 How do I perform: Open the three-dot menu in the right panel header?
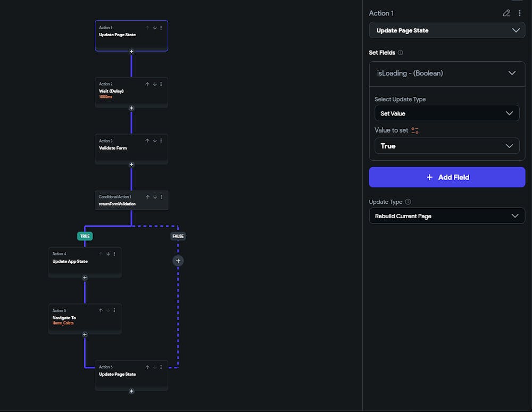[520, 13]
